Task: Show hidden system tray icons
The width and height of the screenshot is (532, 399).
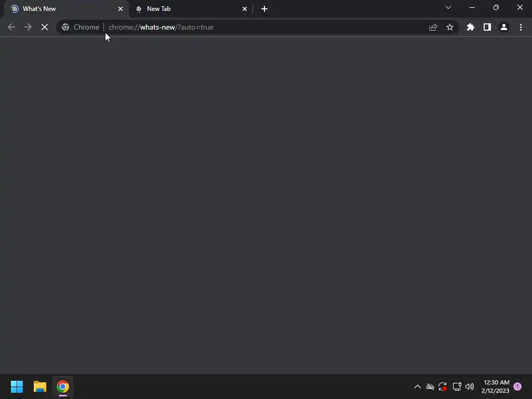Action: coord(418,387)
